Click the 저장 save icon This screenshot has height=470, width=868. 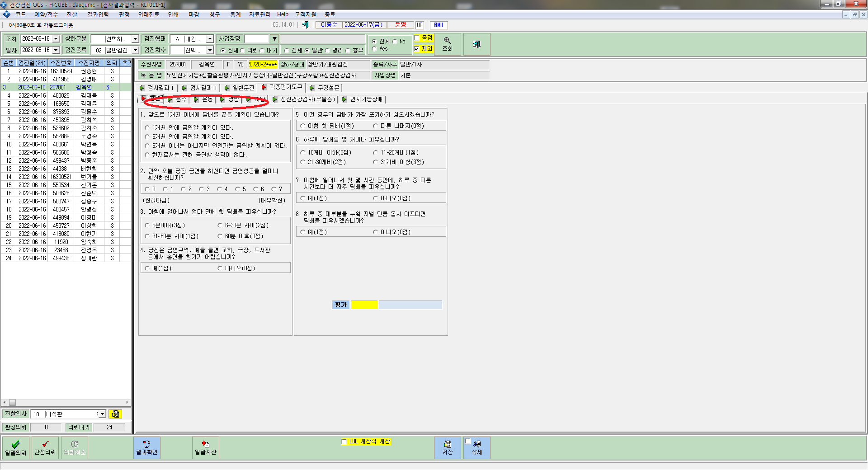pyautogui.click(x=448, y=447)
